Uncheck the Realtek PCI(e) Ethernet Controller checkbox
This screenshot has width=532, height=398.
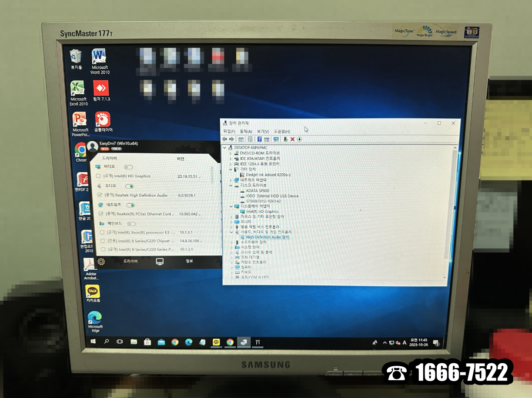(101, 214)
